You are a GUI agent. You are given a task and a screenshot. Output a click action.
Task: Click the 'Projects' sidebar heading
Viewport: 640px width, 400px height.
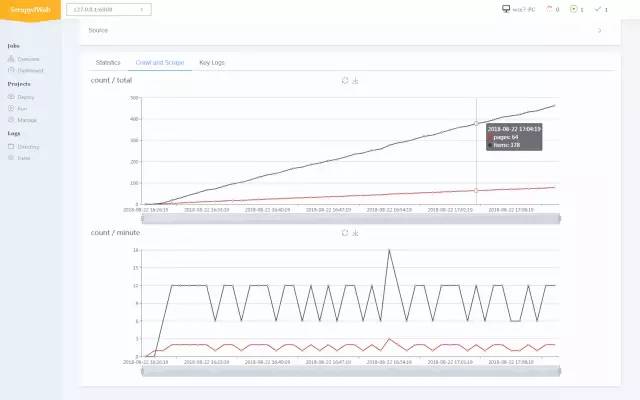(x=19, y=84)
